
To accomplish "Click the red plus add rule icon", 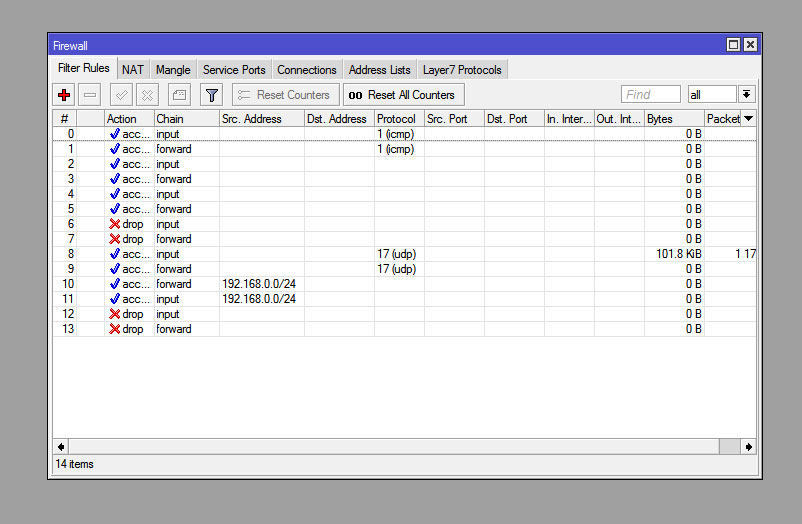I will [64, 95].
